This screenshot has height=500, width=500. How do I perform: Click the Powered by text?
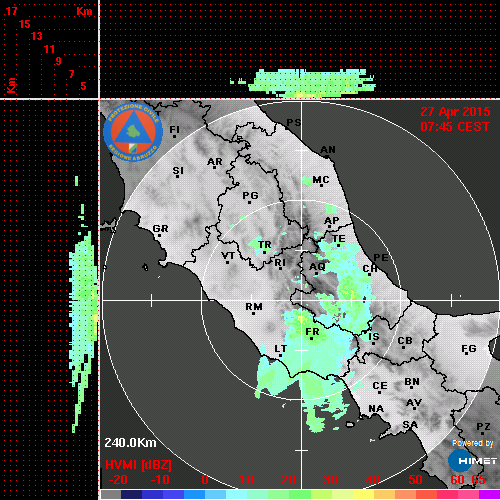click(x=473, y=443)
